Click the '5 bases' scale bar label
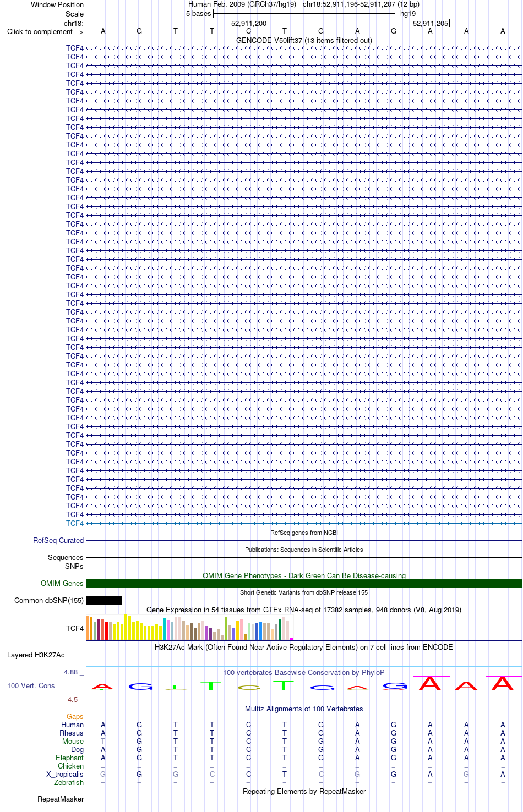This screenshot has width=523, height=812. pos(198,14)
